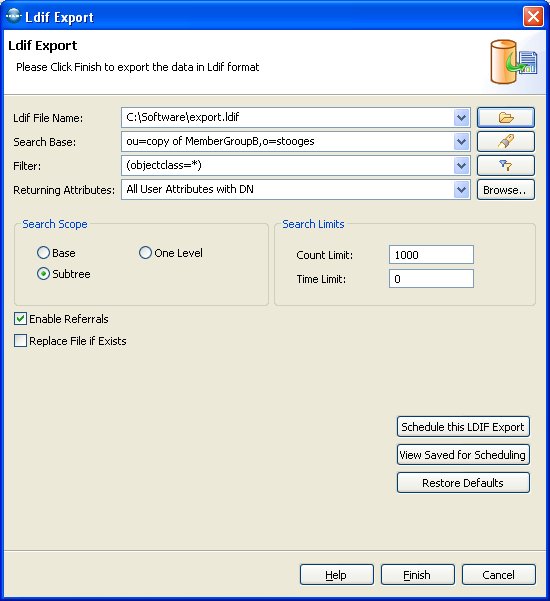Click the Restore Defaults button
550x601 pixels.
click(x=463, y=483)
